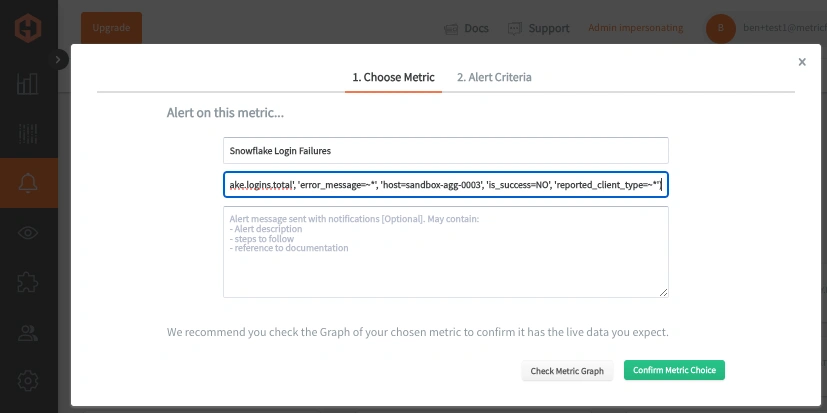Open the Alerts bell icon
The image size is (827, 413).
coord(28,183)
